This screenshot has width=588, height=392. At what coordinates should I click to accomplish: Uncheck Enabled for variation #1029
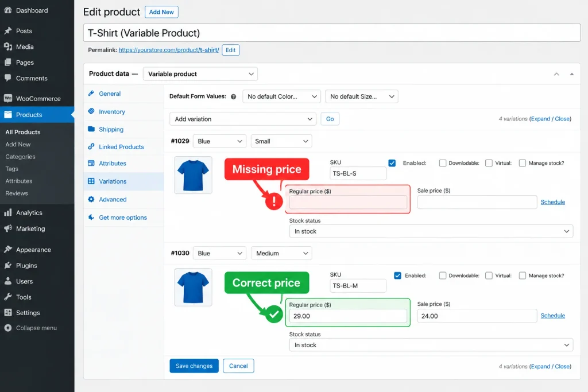392,163
